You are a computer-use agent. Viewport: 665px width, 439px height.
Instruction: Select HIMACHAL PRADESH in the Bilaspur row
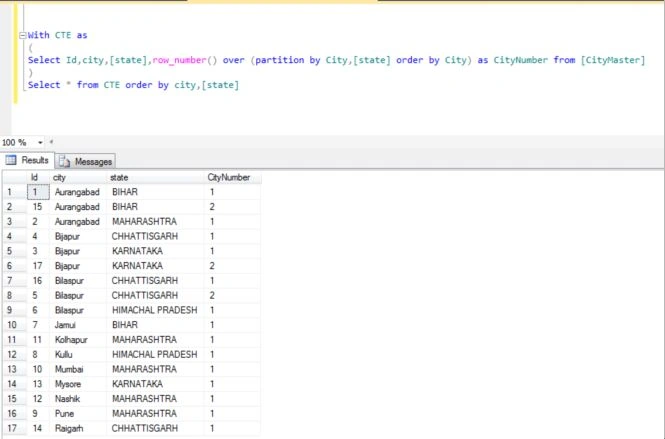click(x=155, y=310)
